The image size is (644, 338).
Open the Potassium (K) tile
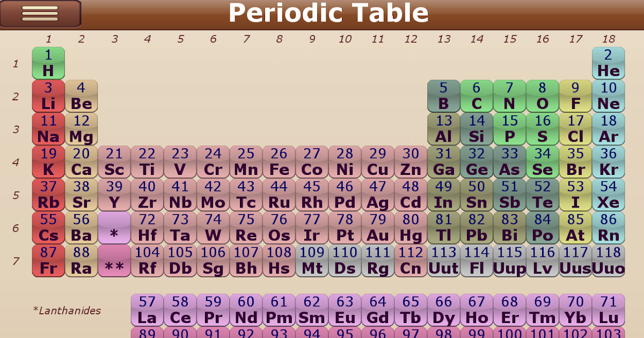48,162
